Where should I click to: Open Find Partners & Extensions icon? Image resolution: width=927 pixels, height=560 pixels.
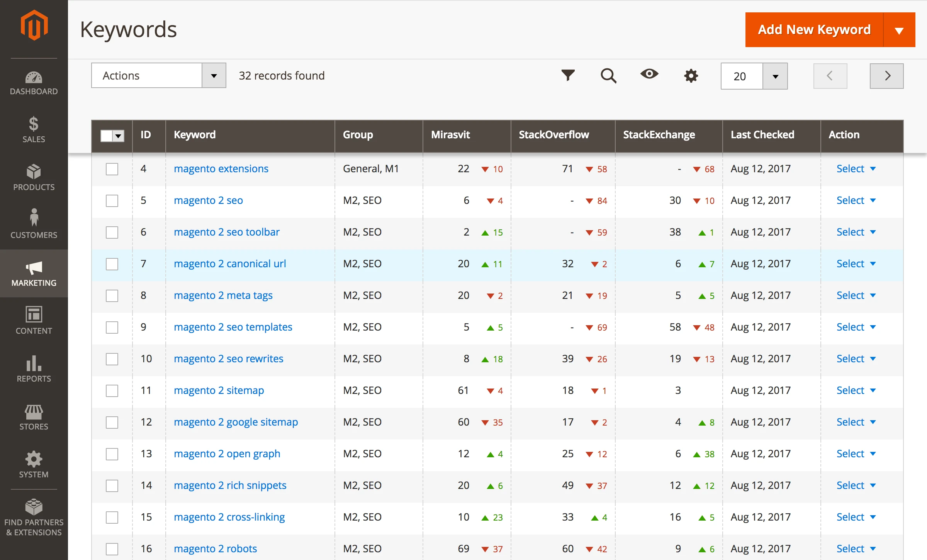(34, 507)
